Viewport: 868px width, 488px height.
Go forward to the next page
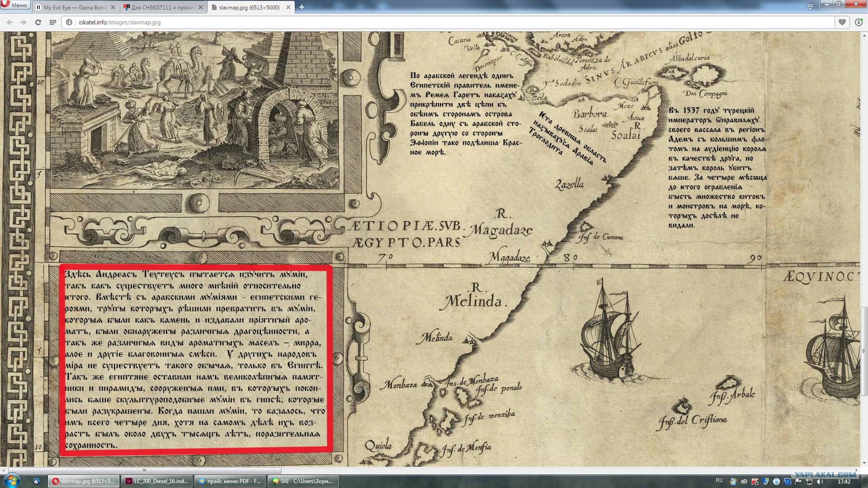point(24,22)
